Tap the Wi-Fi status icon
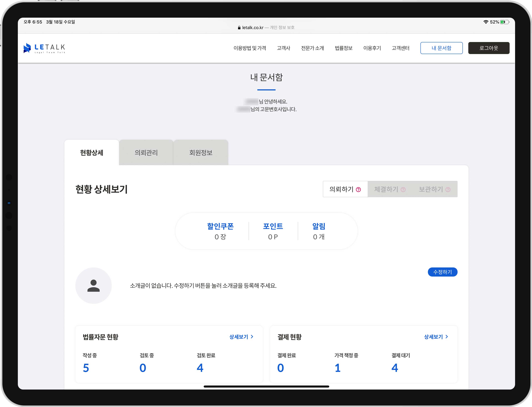This screenshot has height=407, width=532. coord(486,22)
